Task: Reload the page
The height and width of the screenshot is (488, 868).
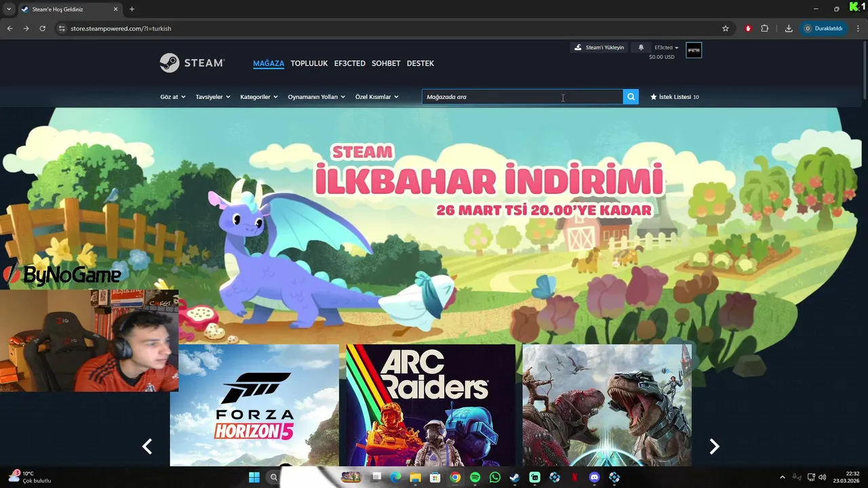Action: pyautogui.click(x=42, y=28)
